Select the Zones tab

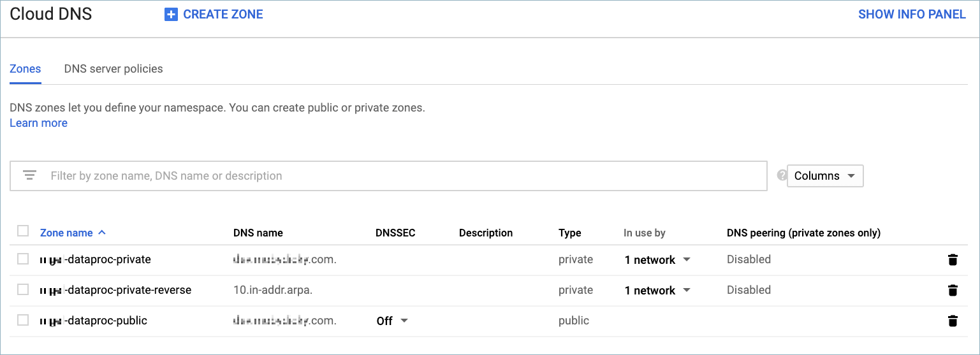click(x=26, y=69)
